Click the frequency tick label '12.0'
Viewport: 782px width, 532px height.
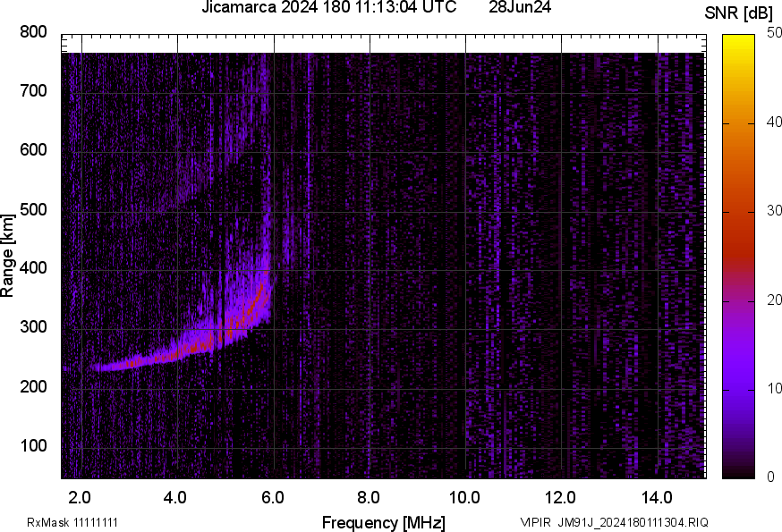561,497
